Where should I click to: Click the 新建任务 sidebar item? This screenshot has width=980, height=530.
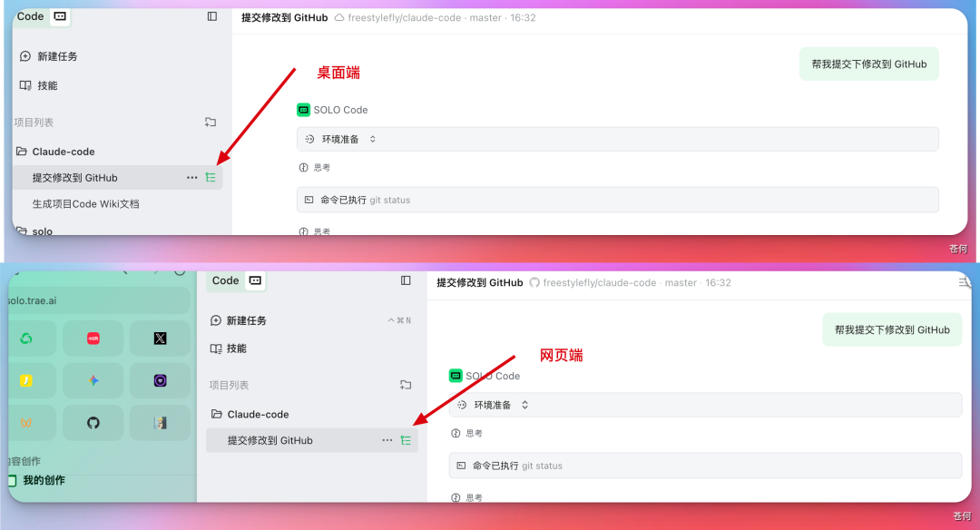56,55
